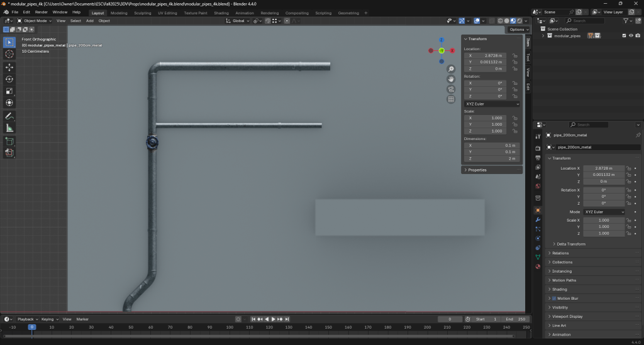Pick the Annotate pencil tool

[x=9, y=116]
